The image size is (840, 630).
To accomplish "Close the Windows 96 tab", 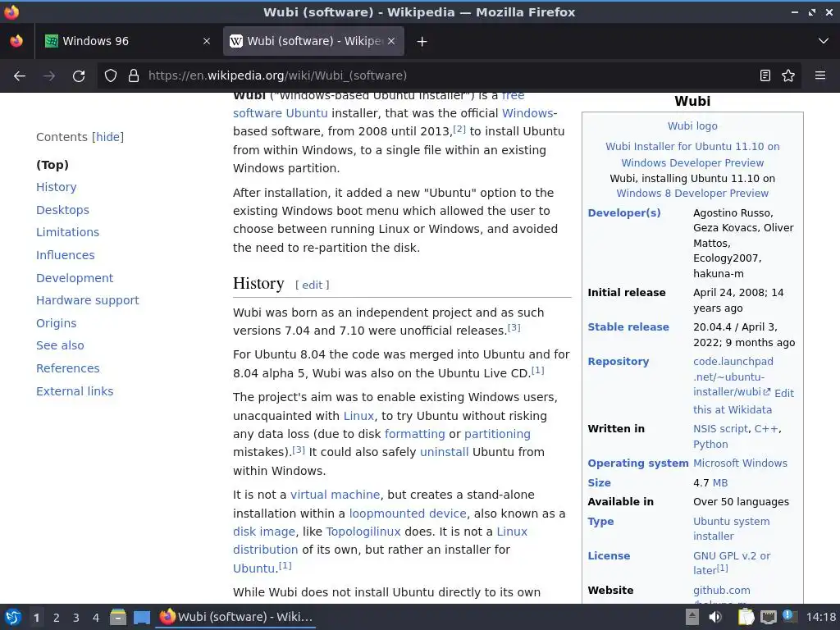I will [207, 41].
